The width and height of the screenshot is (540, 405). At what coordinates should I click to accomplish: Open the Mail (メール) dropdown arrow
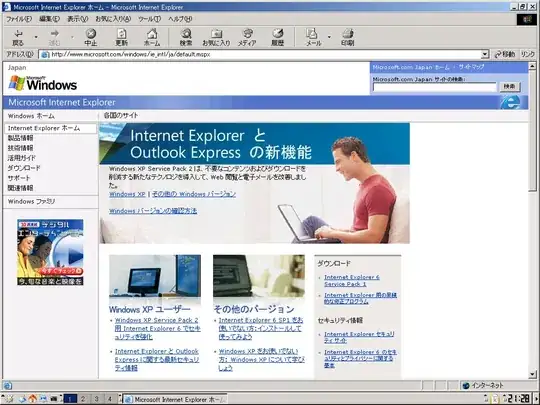tap(329, 37)
